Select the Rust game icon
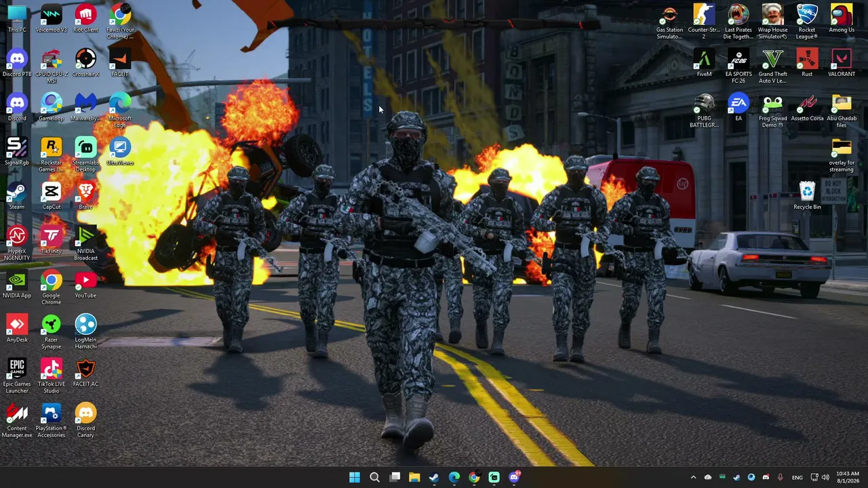 (807, 62)
